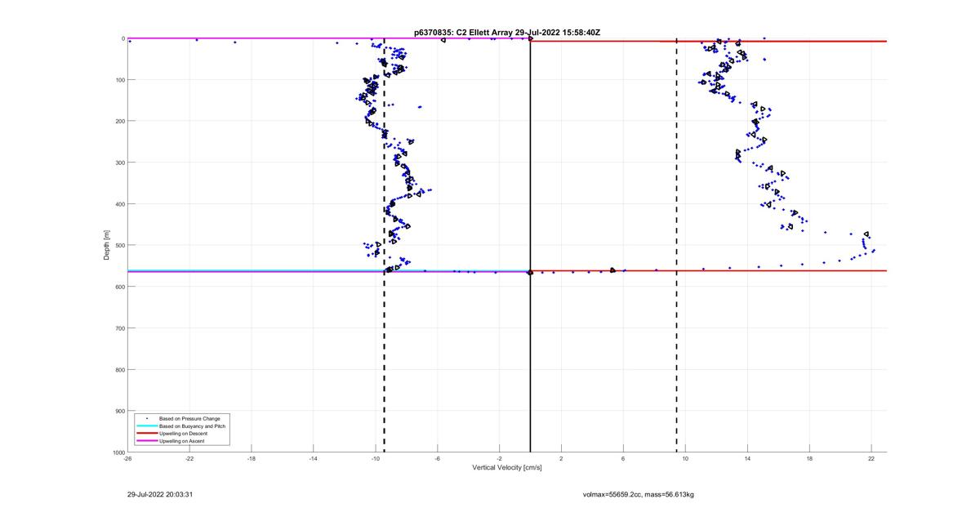Click the timestamp '29-Jul-2022 20:03:31' footer
This screenshot has height=508, width=980.
(x=160, y=494)
